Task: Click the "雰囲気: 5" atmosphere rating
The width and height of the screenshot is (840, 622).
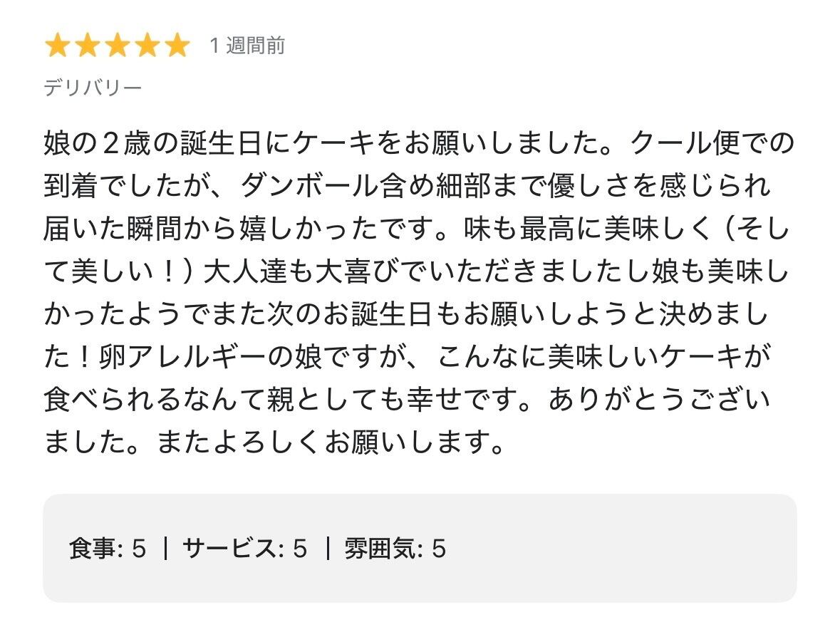Action: pyautogui.click(x=395, y=549)
